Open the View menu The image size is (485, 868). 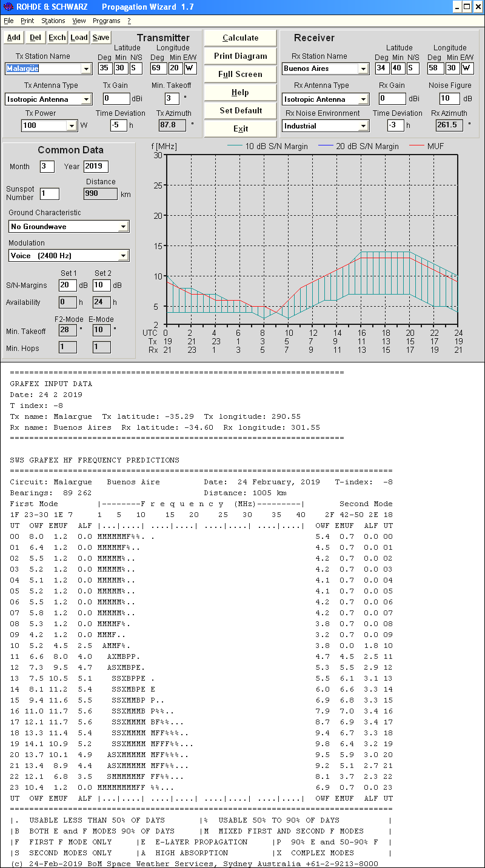79,21
